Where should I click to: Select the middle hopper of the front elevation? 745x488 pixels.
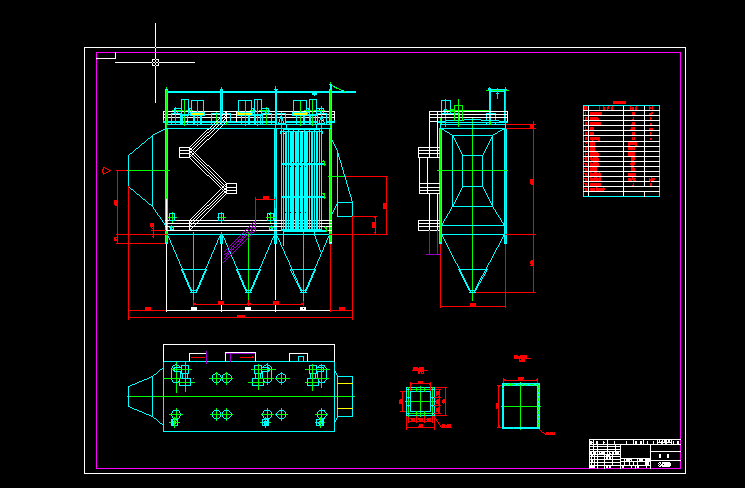click(x=248, y=264)
